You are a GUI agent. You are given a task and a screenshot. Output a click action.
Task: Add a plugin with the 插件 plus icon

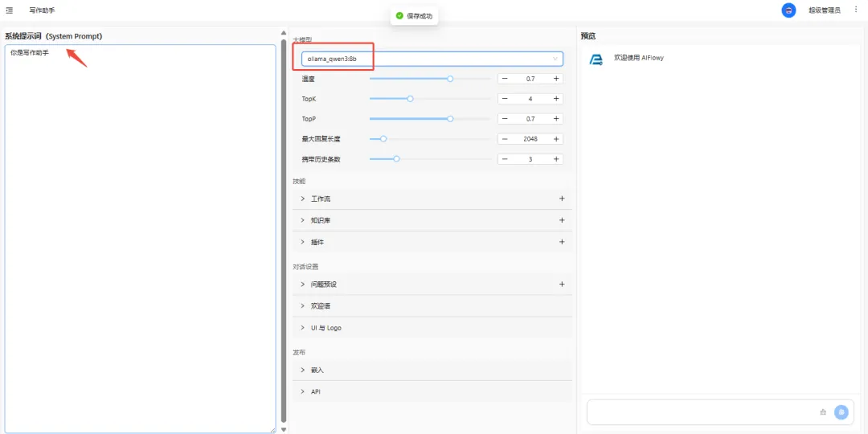(562, 242)
